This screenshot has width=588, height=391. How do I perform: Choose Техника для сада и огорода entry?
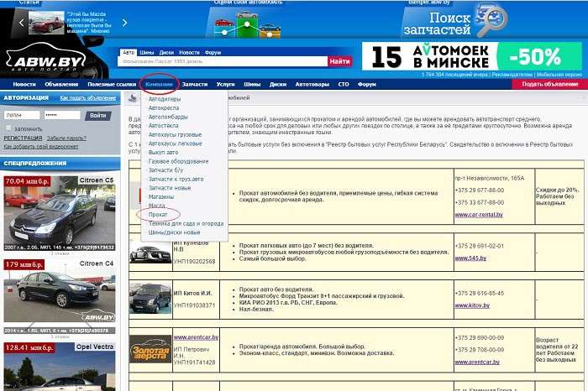point(186,223)
